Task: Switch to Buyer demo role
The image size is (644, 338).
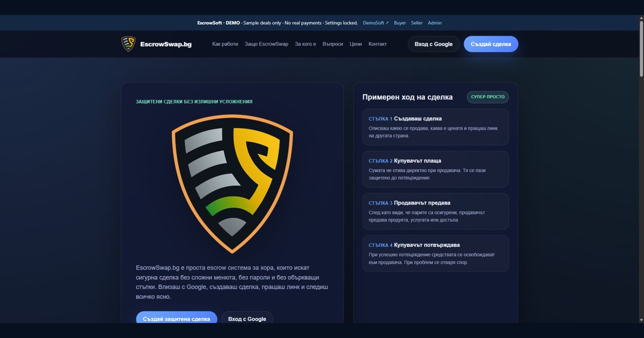Action: (x=400, y=23)
